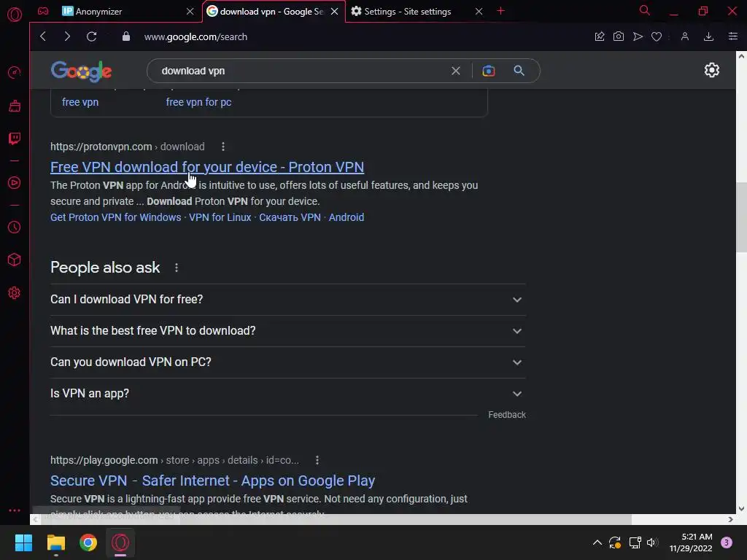
Task: Open 'Get Proton VPN for Windows' link
Action: (116, 217)
